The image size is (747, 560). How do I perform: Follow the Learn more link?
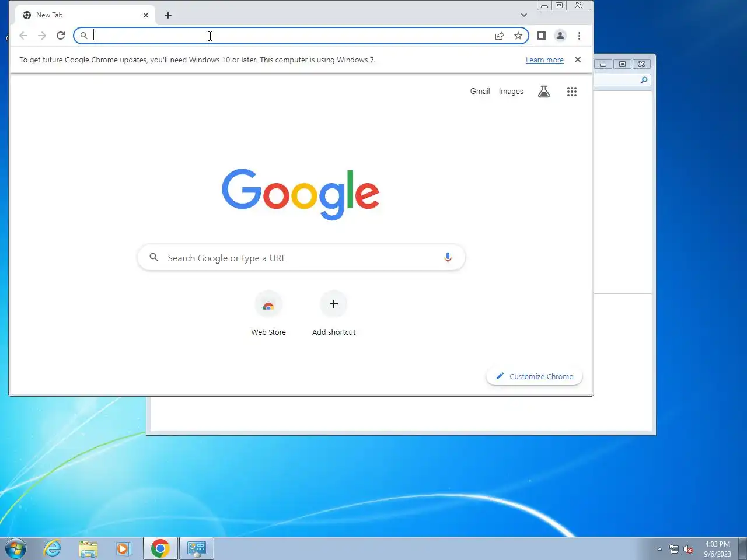point(544,60)
